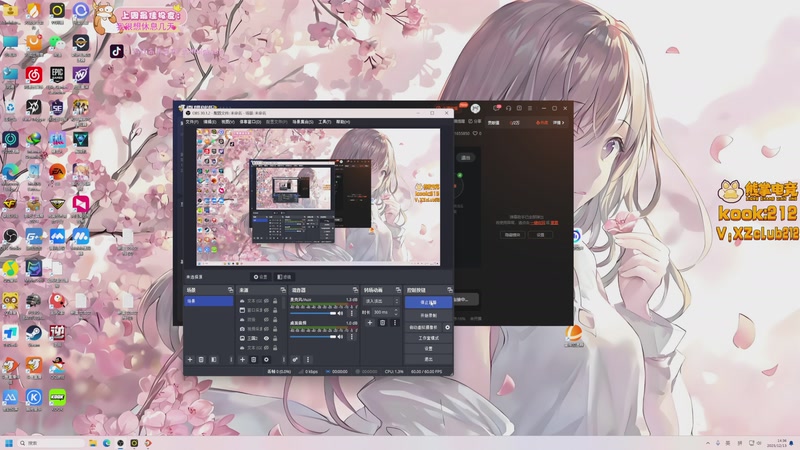
Task: Open the mixer footer three-dot menu
Action: point(308,360)
